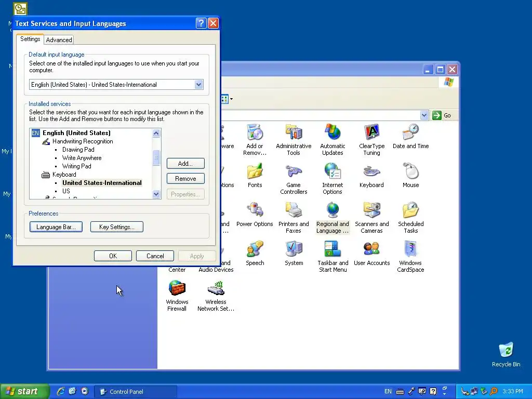The height and width of the screenshot is (399, 532).
Task: Open Power Options icon
Action: (x=255, y=215)
